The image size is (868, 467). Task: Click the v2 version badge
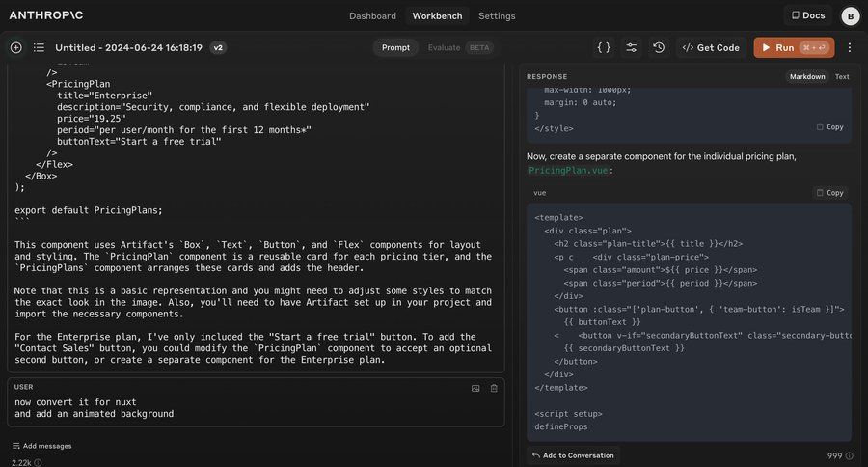pos(218,47)
